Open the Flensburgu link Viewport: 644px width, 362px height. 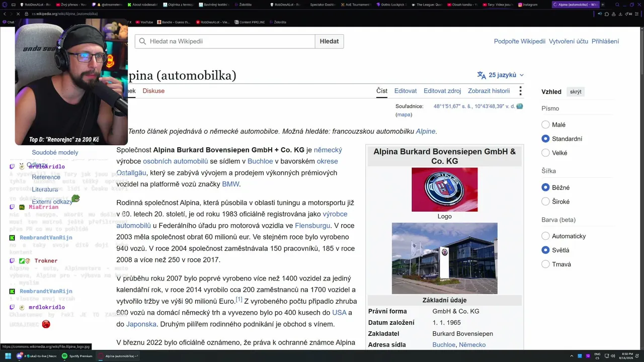click(312, 226)
